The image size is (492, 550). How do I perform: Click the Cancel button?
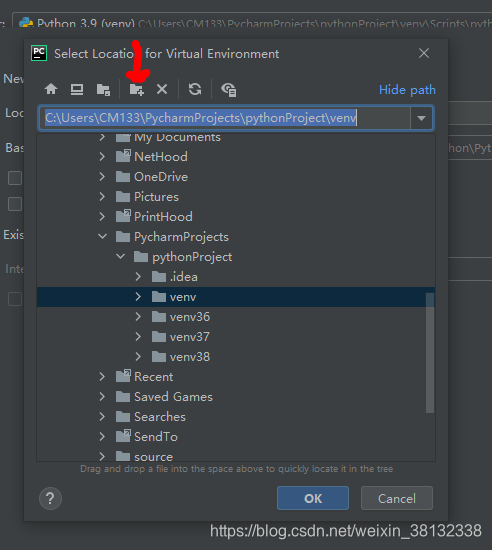[x=397, y=498]
